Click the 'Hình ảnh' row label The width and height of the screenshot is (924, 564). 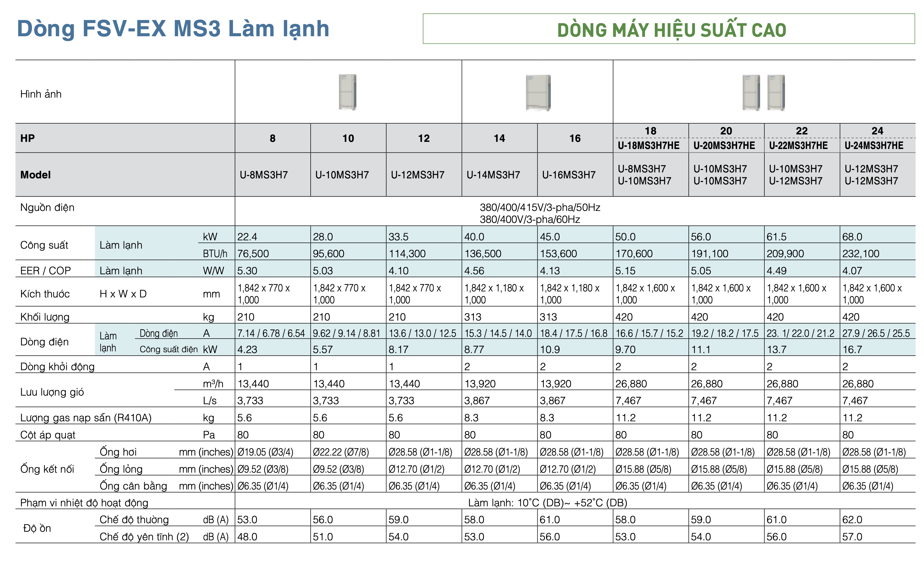[x=41, y=94]
